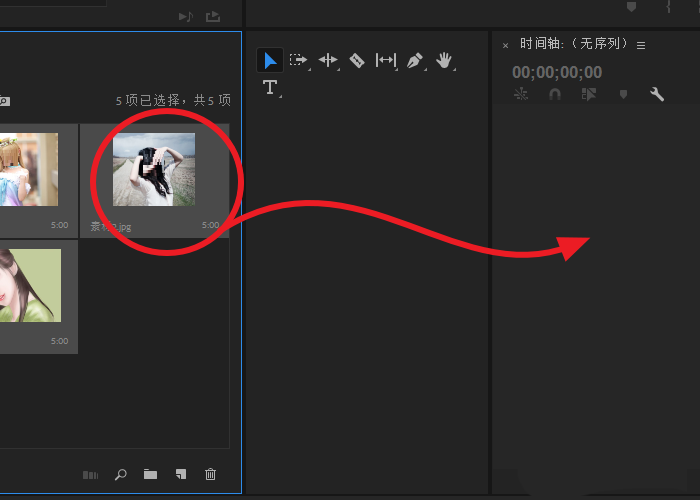The width and height of the screenshot is (700, 500).
Task: Select the Slip tool
Action: pyautogui.click(x=385, y=60)
